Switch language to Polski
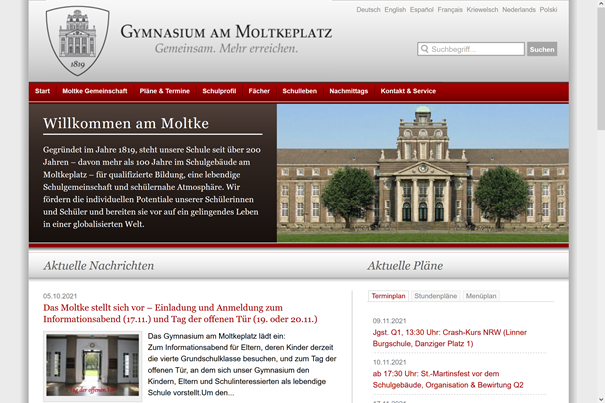The image size is (605, 403). [548, 10]
